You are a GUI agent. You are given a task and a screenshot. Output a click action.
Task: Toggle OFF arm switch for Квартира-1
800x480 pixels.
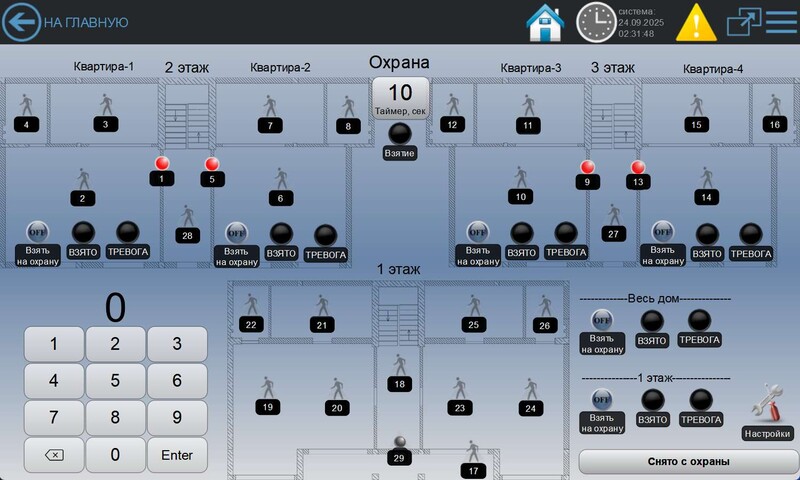point(37,231)
